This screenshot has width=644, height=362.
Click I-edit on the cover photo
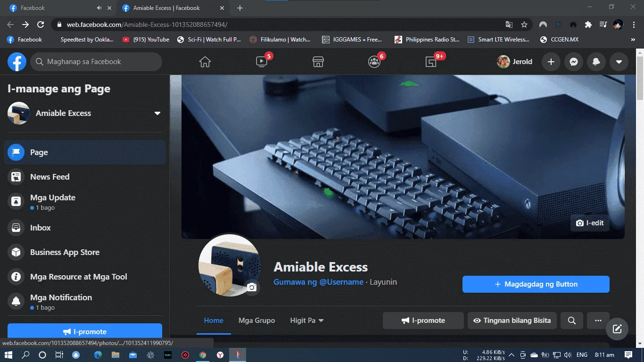tap(590, 223)
